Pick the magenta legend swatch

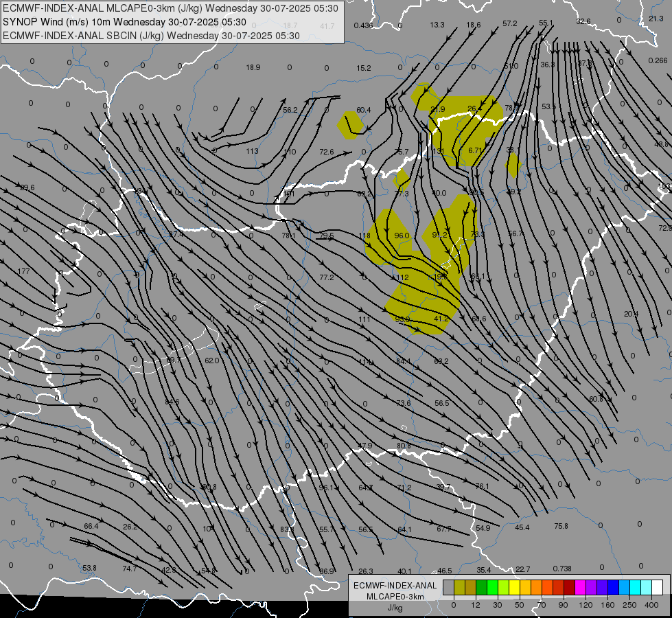point(580,588)
